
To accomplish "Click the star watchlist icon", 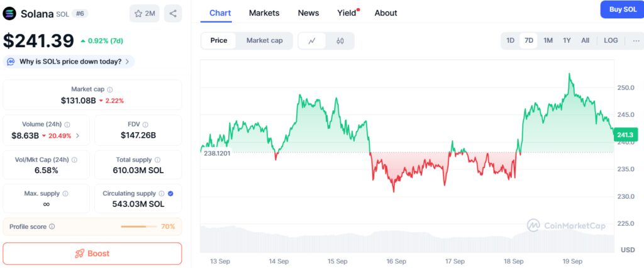I will point(137,13).
